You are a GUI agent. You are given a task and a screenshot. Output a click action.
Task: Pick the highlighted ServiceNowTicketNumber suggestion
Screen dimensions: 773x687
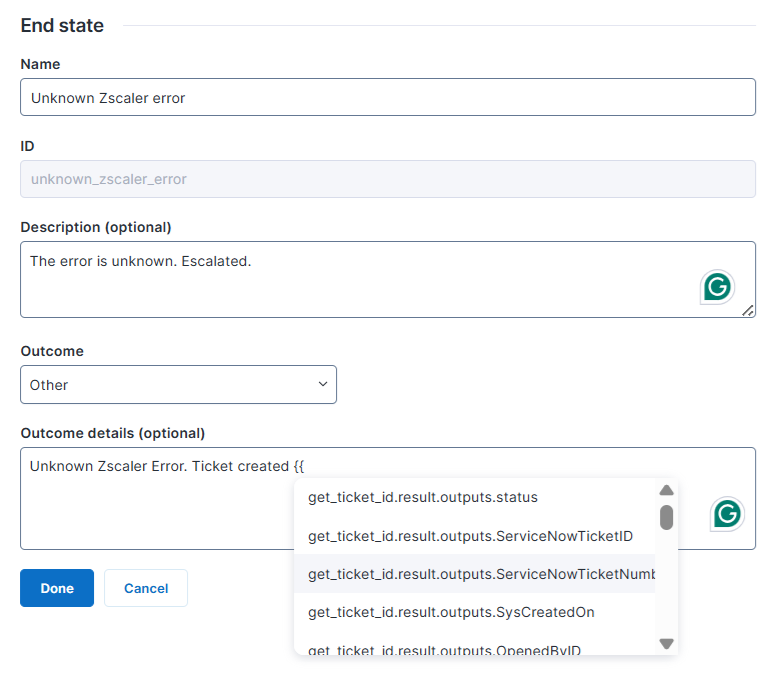point(480,574)
